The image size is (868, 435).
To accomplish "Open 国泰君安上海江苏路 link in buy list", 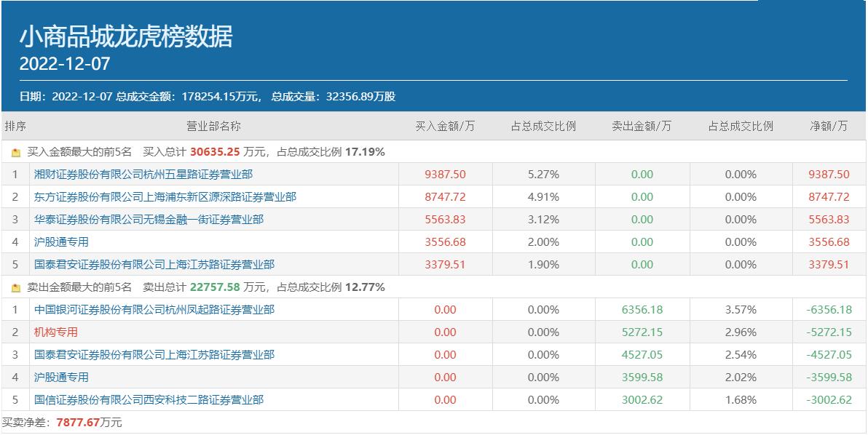I will click(154, 265).
